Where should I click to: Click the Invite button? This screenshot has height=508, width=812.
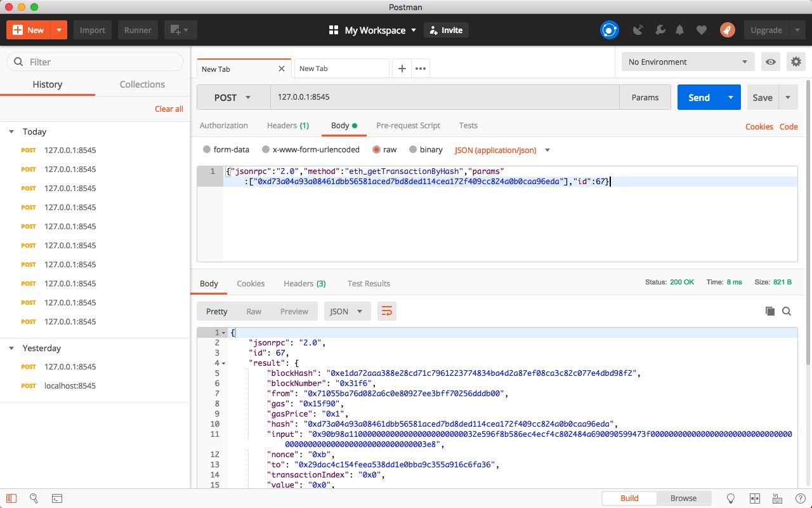[x=446, y=30]
